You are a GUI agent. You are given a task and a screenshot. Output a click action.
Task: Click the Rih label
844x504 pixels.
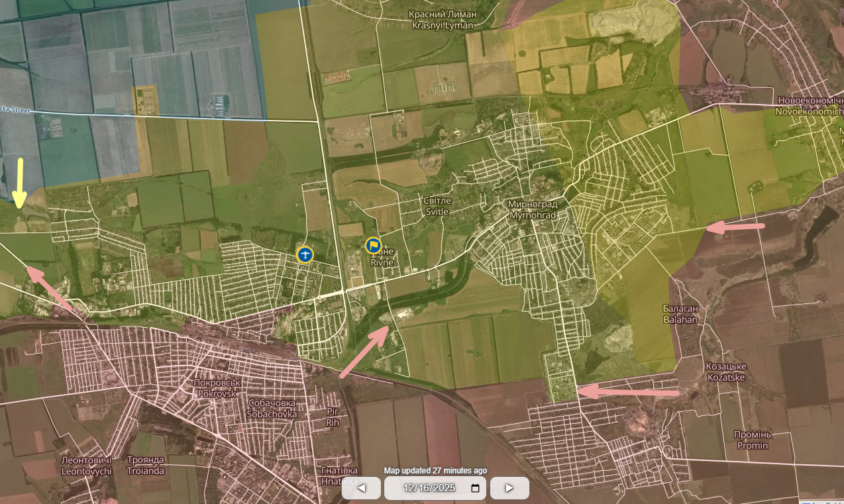[333, 417]
